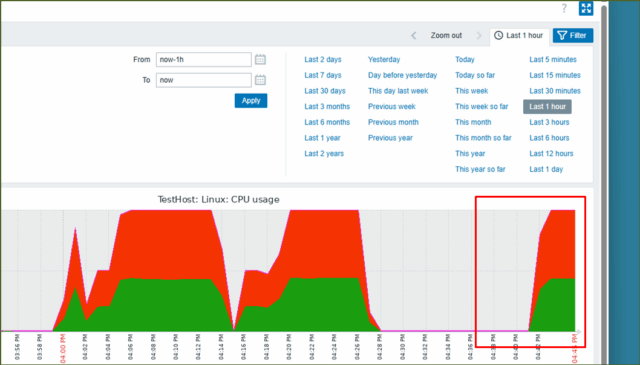Choose Last 30 days range
Viewport: 640px width, 365px height.
(x=325, y=91)
